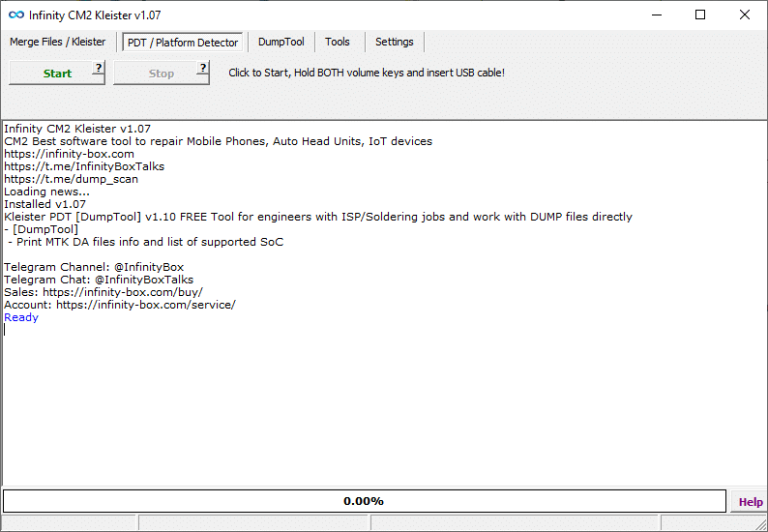
Task: Click 'Telegram Chat: @InfinityBoxTalks' line
Action: click(x=99, y=280)
